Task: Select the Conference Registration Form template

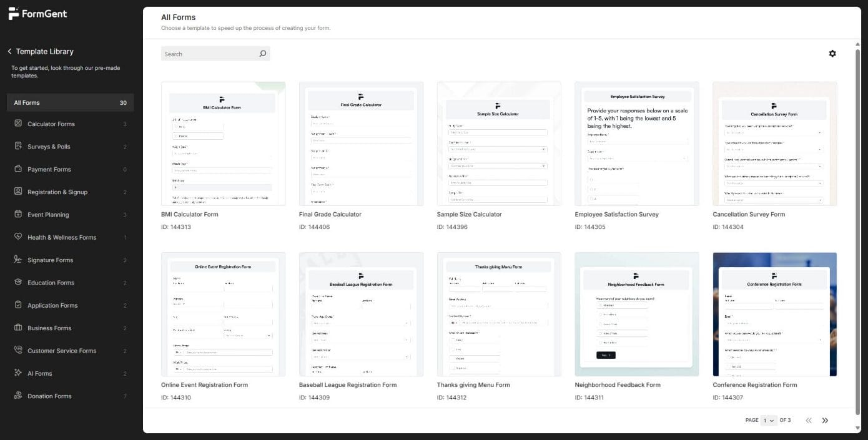Action: [x=774, y=314]
